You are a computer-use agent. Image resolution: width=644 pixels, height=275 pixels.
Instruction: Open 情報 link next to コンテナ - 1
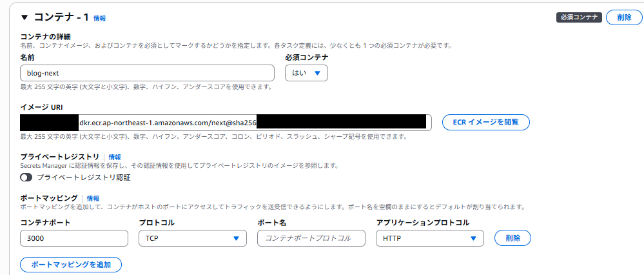100,19
